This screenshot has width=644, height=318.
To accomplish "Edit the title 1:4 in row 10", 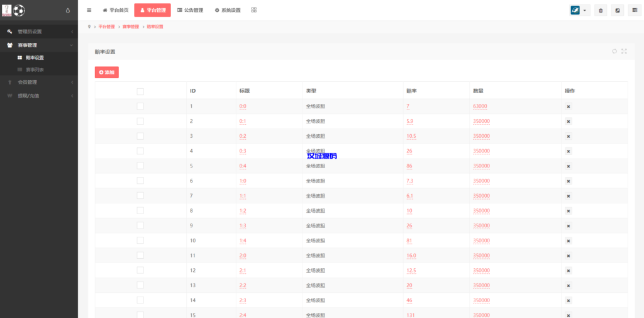I will (243, 241).
